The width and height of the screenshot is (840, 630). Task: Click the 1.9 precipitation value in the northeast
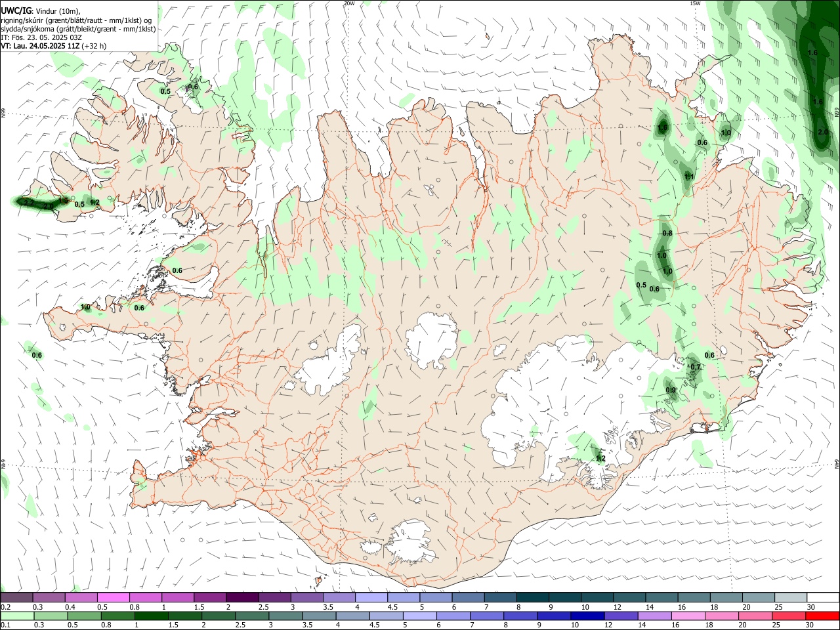click(x=662, y=128)
